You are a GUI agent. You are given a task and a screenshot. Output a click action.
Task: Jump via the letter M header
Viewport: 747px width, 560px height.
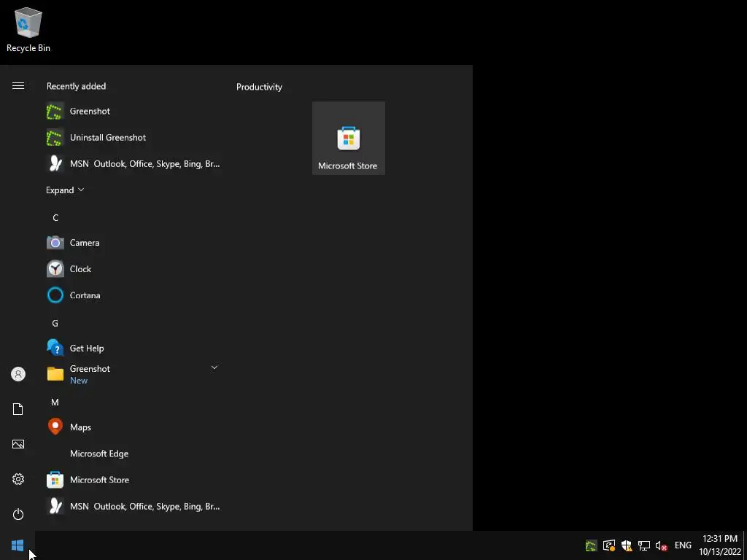tap(55, 402)
